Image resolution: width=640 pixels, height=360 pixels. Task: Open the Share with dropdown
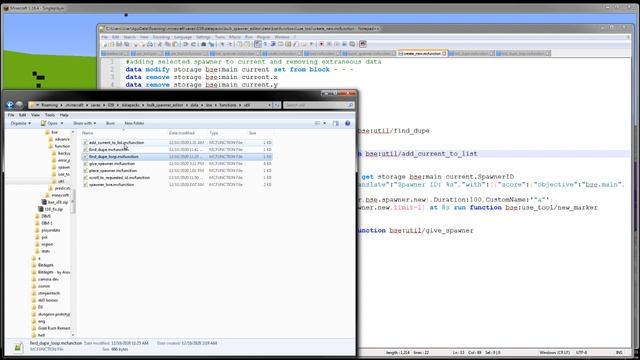click(x=84, y=123)
